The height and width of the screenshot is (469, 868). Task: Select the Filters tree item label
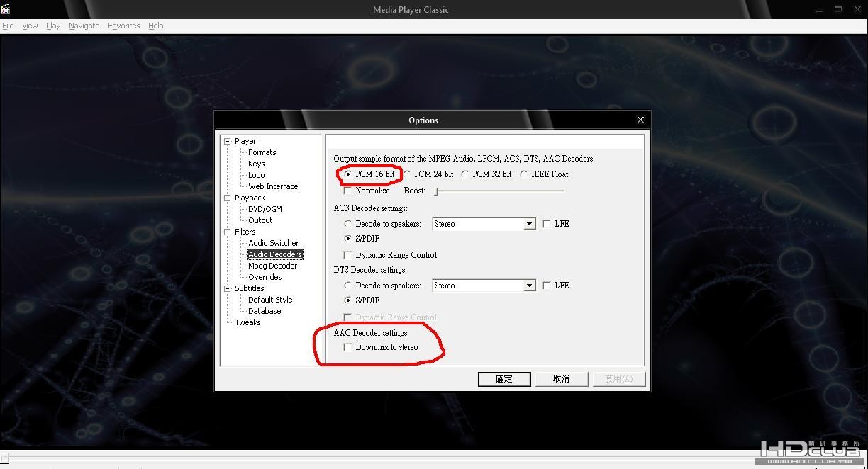pyautogui.click(x=245, y=232)
